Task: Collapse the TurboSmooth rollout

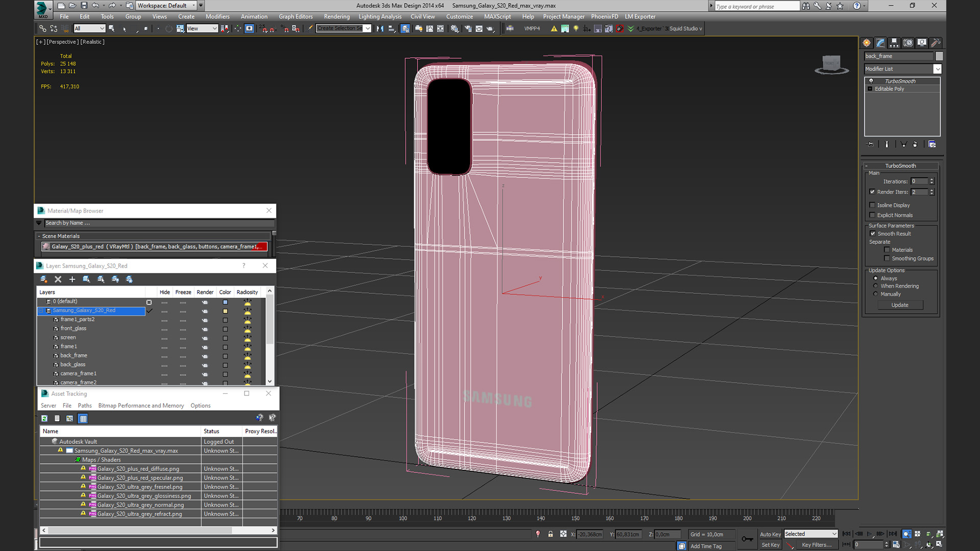Action: (867, 166)
